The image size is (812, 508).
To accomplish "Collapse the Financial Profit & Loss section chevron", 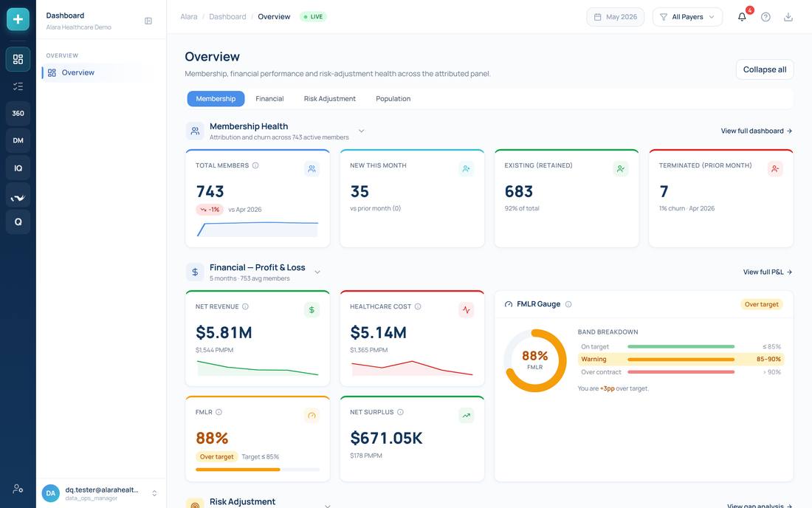I will click(317, 272).
